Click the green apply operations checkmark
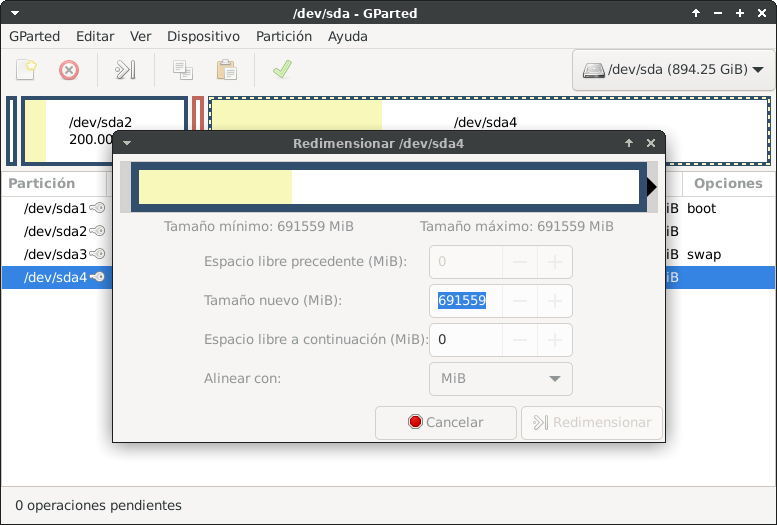The width and height of the screenshot is (777, 525). 282,70
